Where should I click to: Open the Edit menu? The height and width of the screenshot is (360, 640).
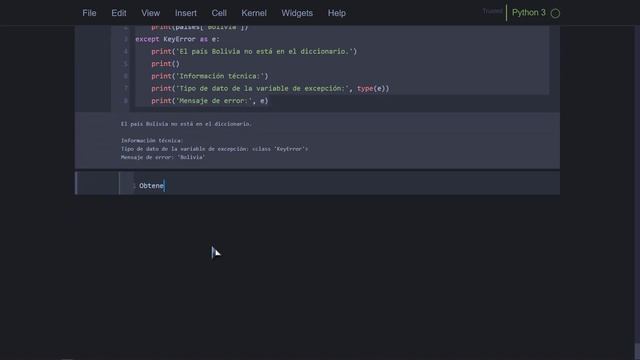click(119, 13)
